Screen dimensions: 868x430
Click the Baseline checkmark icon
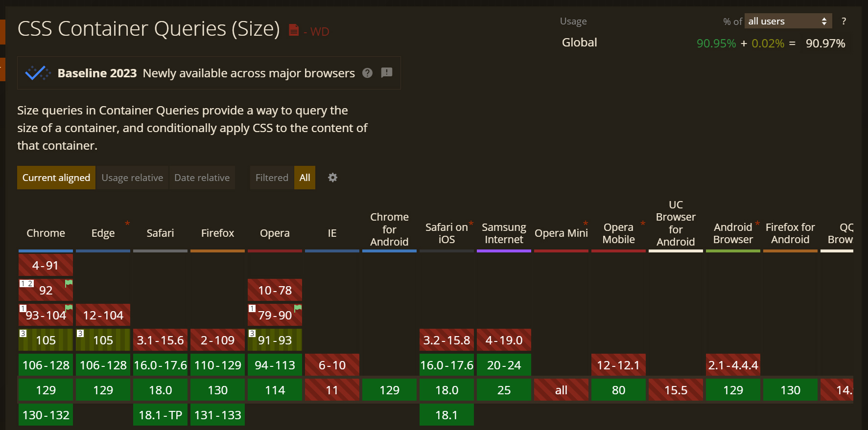click(x=38, y=73)
